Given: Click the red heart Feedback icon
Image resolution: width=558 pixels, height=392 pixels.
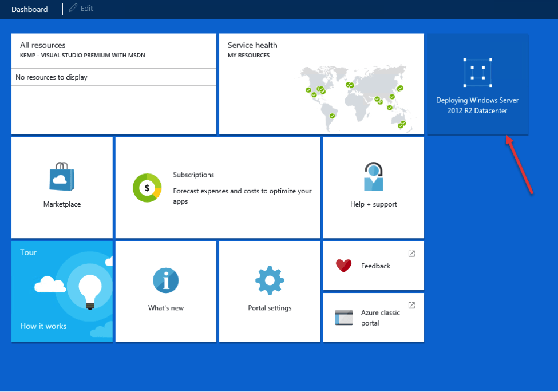Looking at the screenshot, I should click(x=343, y=266).
